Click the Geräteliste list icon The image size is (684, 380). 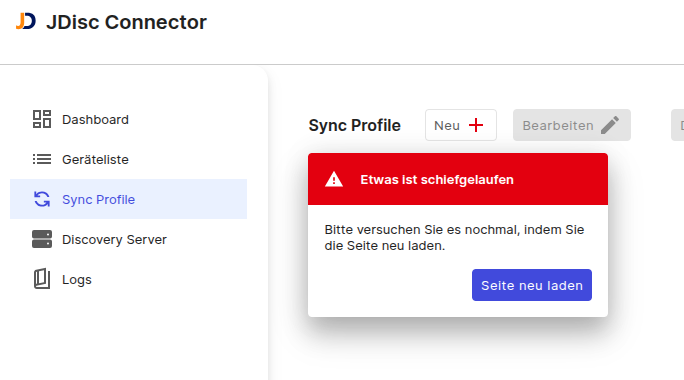tap(42, 159)
